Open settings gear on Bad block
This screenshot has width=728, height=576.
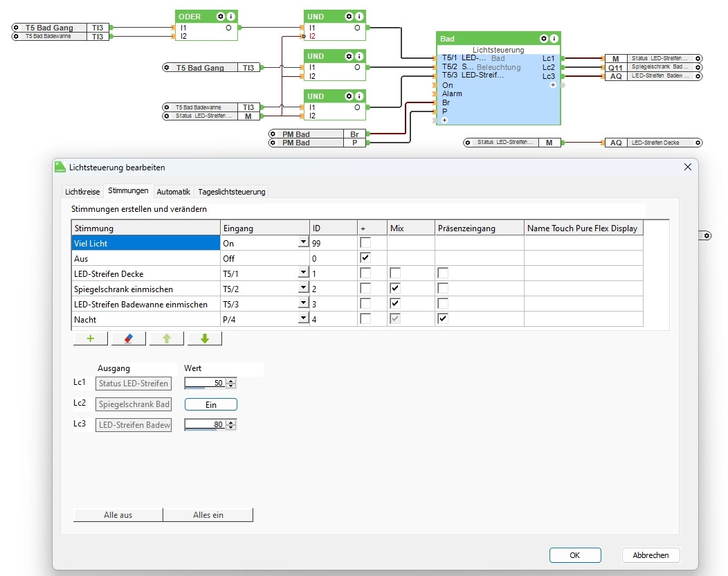544,38
